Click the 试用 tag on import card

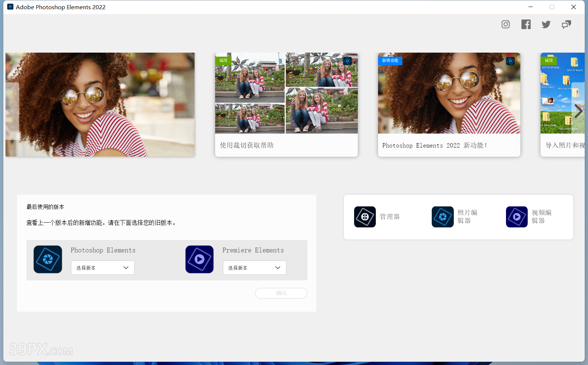tap(549, 60)
